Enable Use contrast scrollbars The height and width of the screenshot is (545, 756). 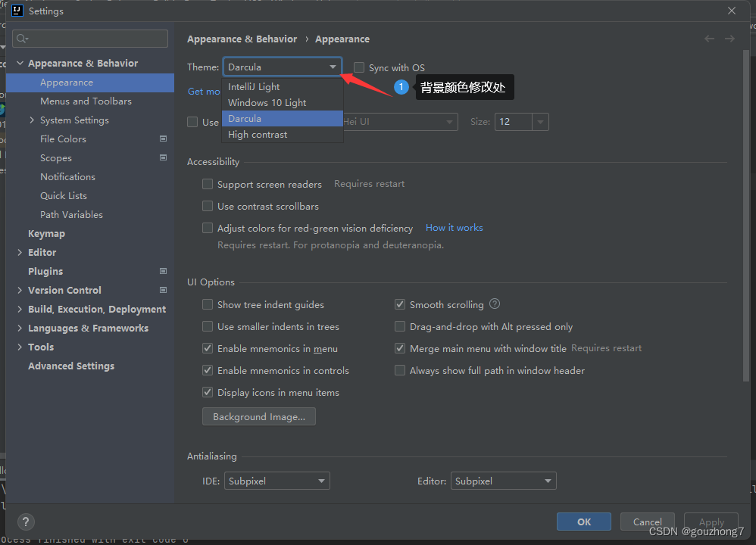[x=208, y=206]
